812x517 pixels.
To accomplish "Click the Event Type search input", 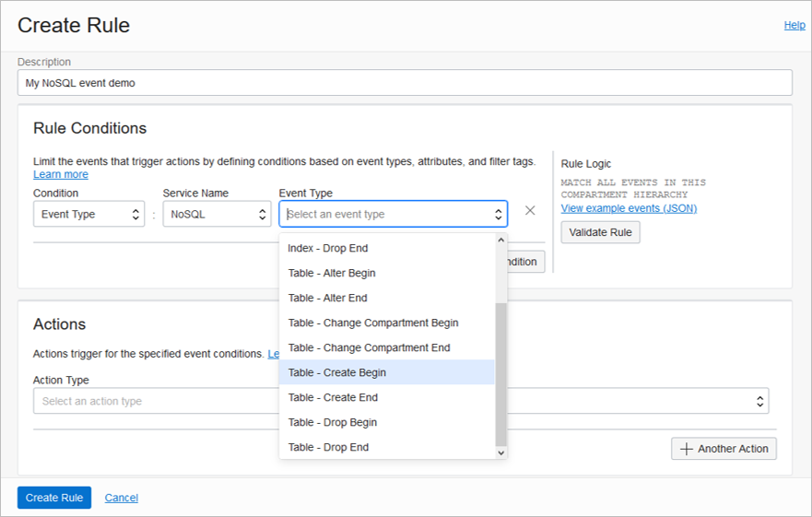I will pos(387,214).
